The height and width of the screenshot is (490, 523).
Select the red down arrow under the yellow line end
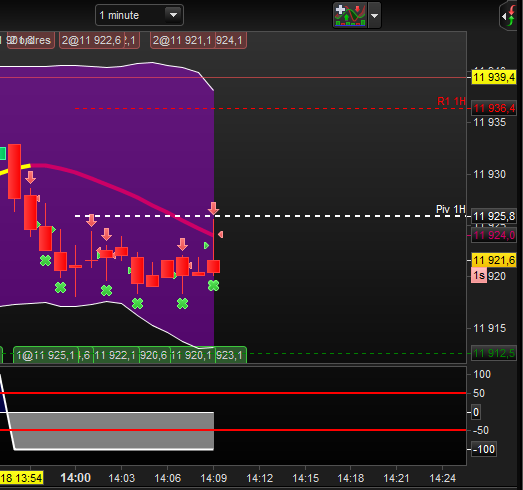coord(31,177)
